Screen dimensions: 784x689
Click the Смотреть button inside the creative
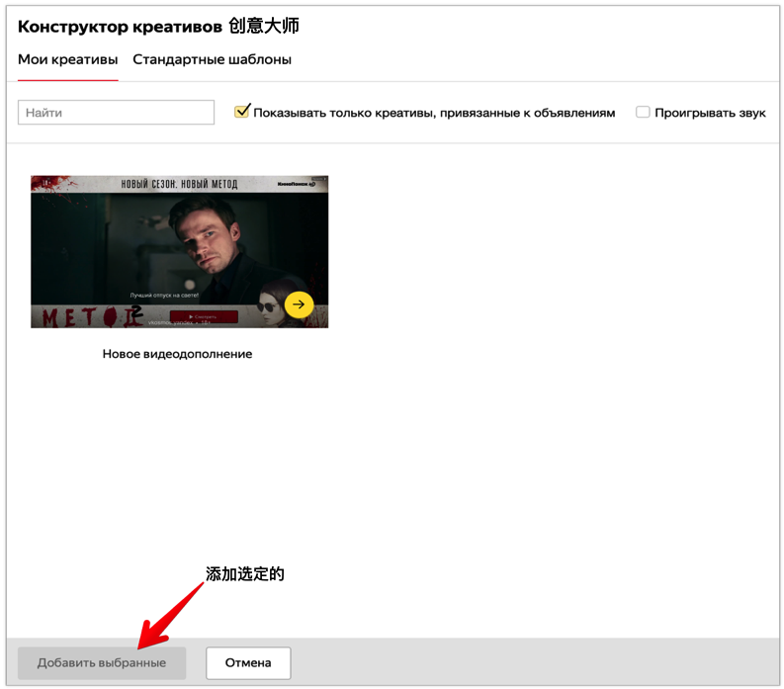coord(204,317)
